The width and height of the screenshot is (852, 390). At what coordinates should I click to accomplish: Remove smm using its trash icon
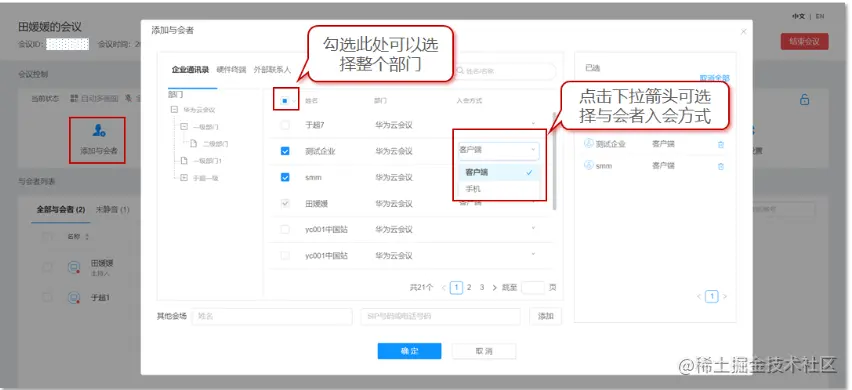tap(721, 166)
